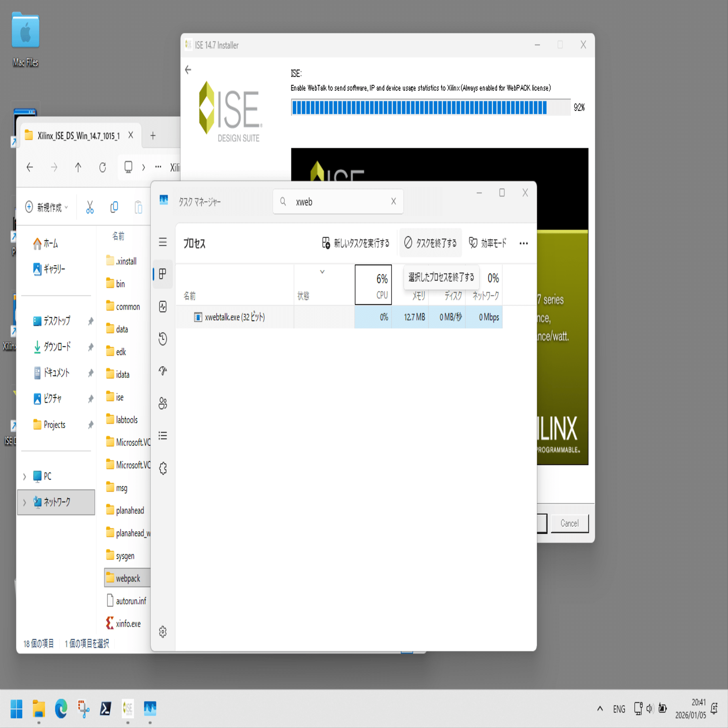728x728 pixels.
Task: Click the Paste icon in Explorer toolbar
Action: pos(138,207)
